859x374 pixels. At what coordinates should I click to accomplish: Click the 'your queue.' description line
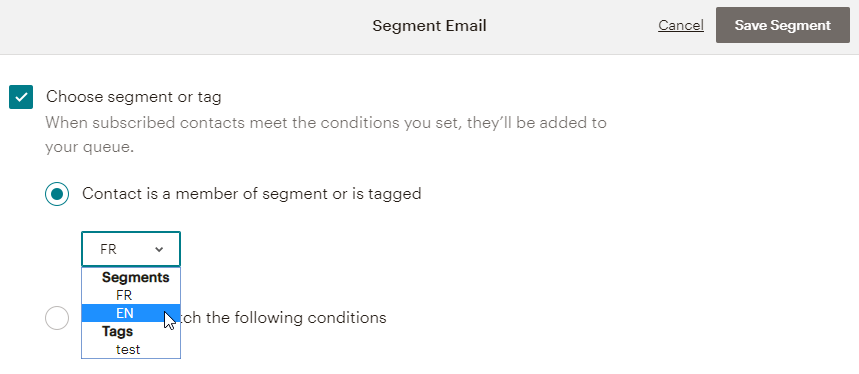(x=89, y=147)
